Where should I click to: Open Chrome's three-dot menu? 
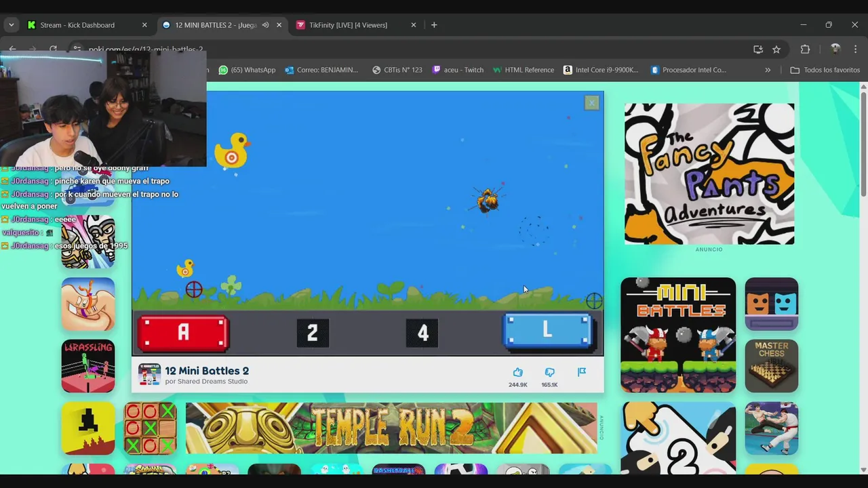coord(855,49)
